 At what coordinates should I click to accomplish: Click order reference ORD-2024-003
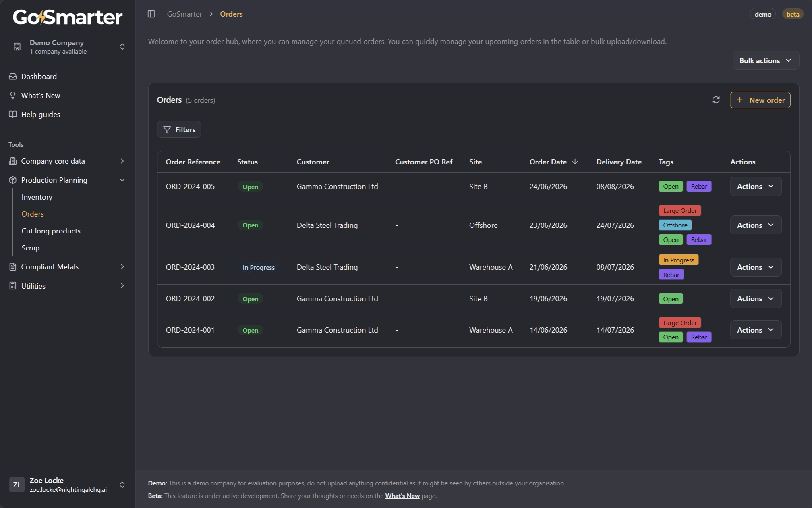click(x=190, y=267)
